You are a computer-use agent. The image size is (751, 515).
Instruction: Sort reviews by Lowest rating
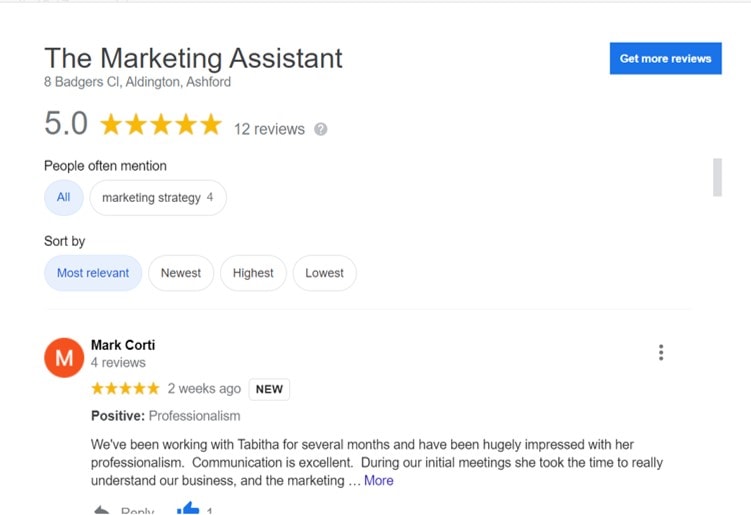324,273
